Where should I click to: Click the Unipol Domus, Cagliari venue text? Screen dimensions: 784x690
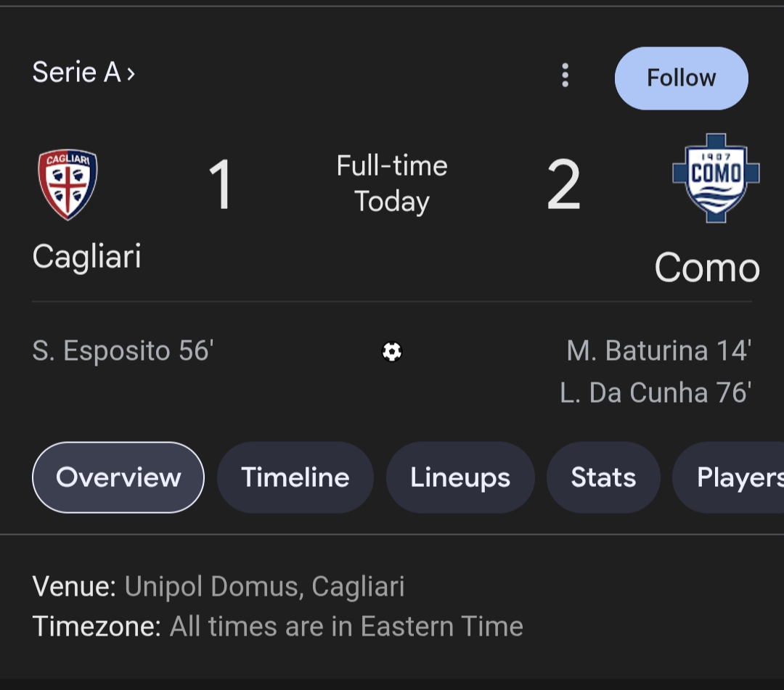click(264, 586)
